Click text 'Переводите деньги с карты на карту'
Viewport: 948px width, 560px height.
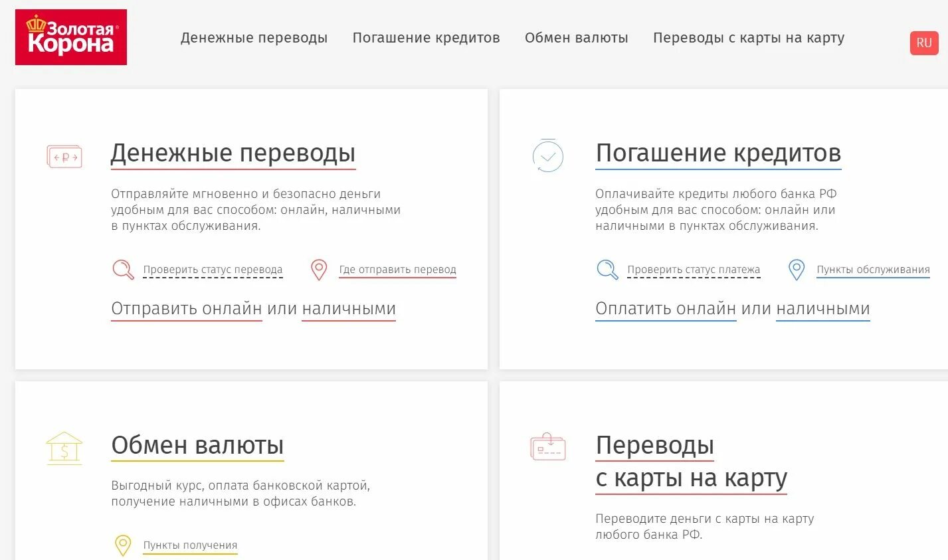pos(705,519)
